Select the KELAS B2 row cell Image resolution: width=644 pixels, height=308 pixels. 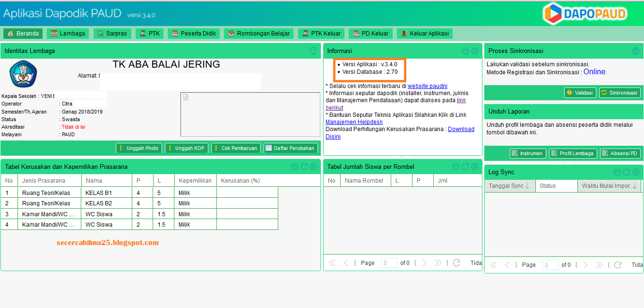(107, 203)
